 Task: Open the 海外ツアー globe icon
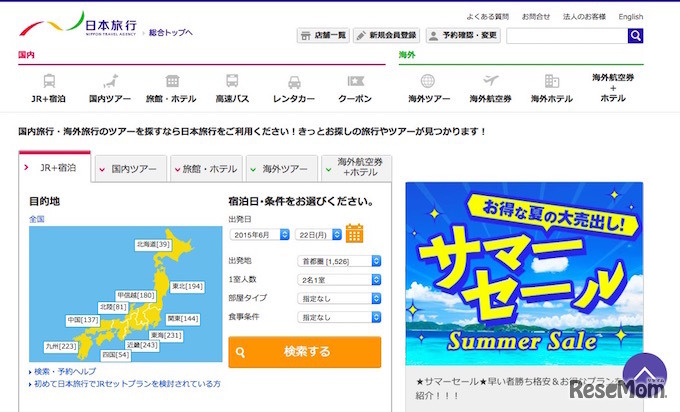(x=428, y=81)
